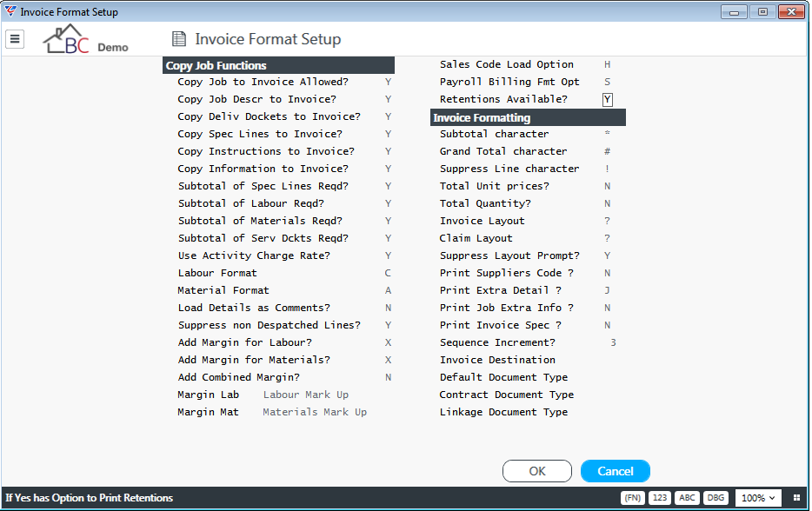Click the Copy Job Functions section header
The image size is (812, 511).
coord(278,65)
